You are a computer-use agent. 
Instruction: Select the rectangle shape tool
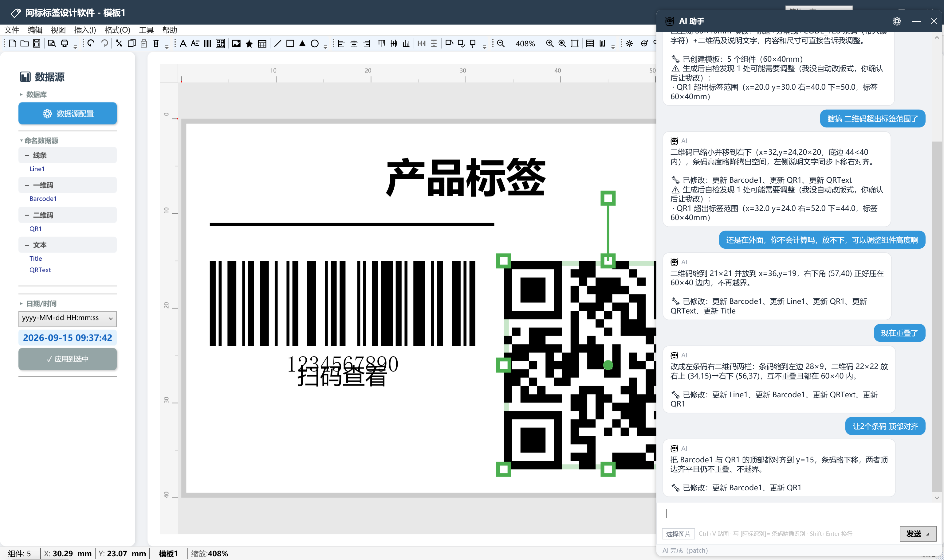[290, 43]
